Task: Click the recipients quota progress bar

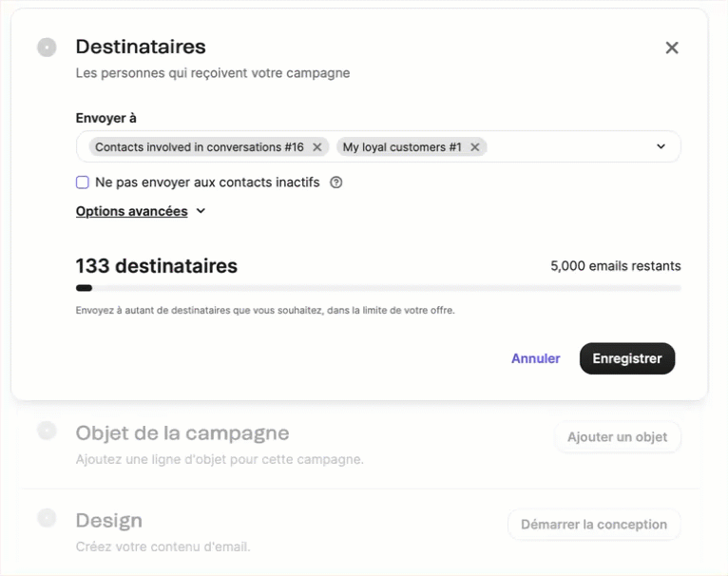Action: (x=378, y=288)
